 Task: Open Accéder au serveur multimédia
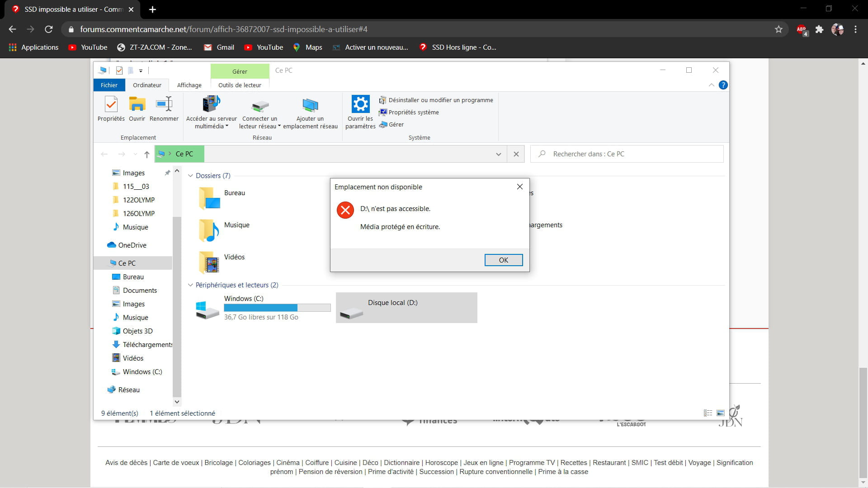[x=211, y=113]
